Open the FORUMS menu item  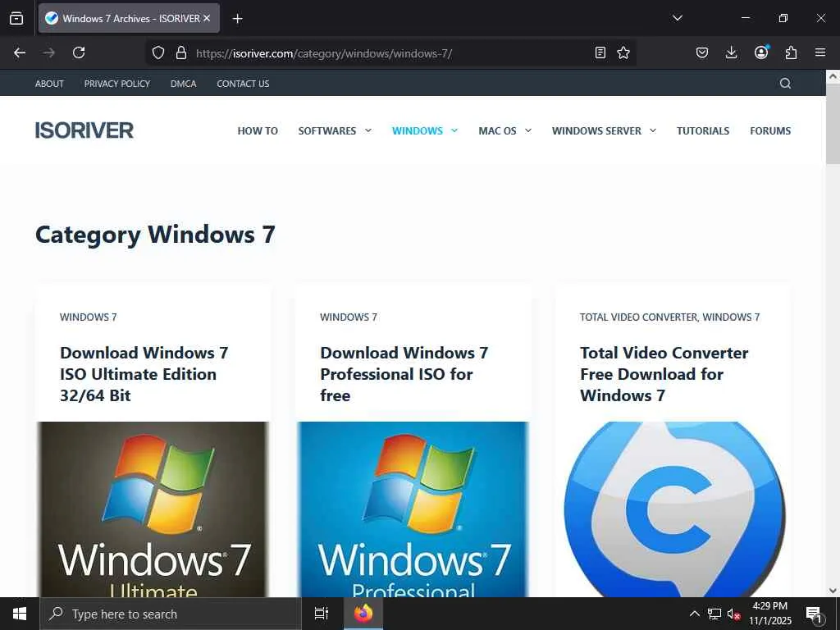770,130
